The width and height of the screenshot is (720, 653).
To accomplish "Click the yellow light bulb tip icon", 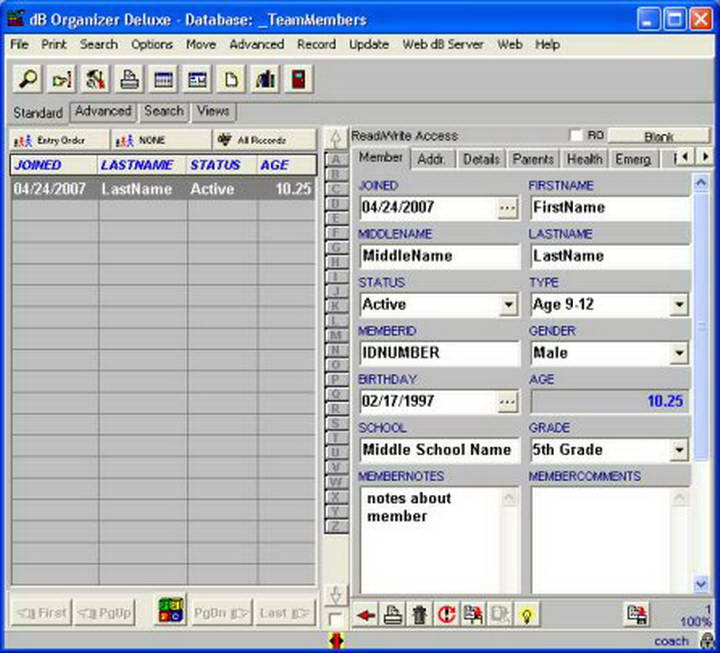I will pos(527,614).
